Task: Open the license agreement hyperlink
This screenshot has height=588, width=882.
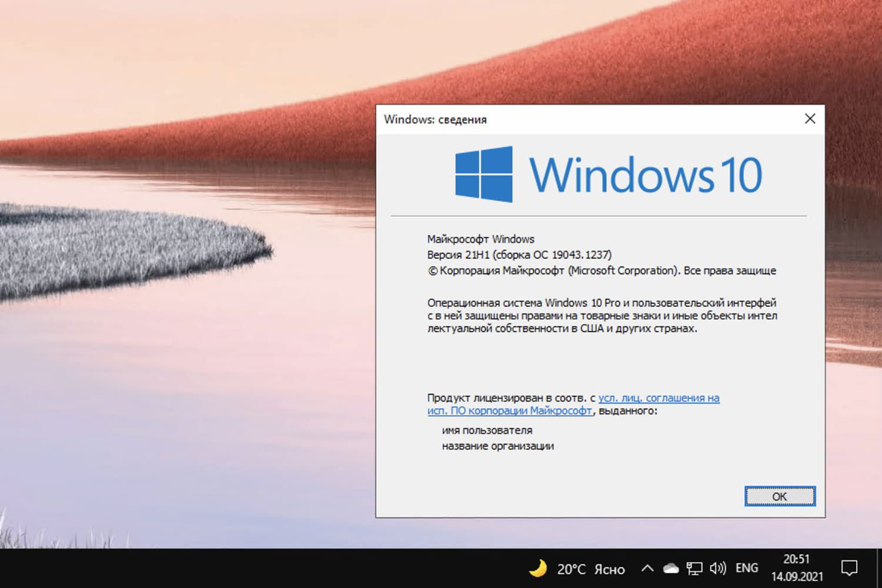Action: [x=659, y=398]
